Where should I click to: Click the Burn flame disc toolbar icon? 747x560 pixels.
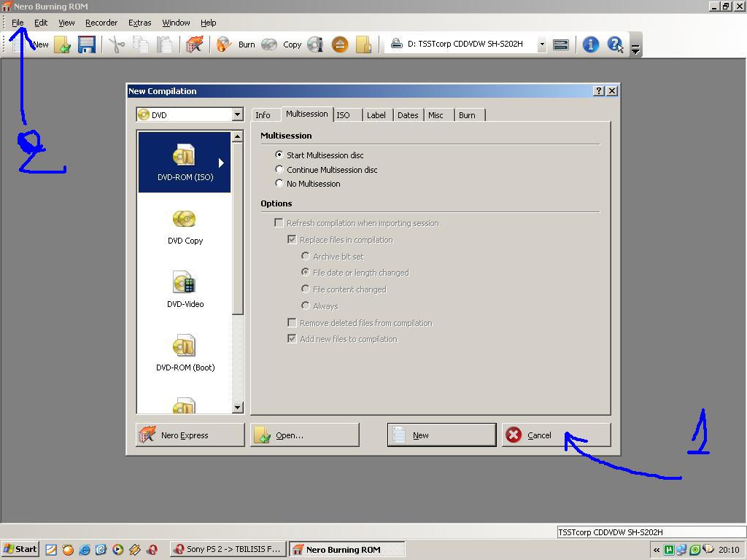224,44
